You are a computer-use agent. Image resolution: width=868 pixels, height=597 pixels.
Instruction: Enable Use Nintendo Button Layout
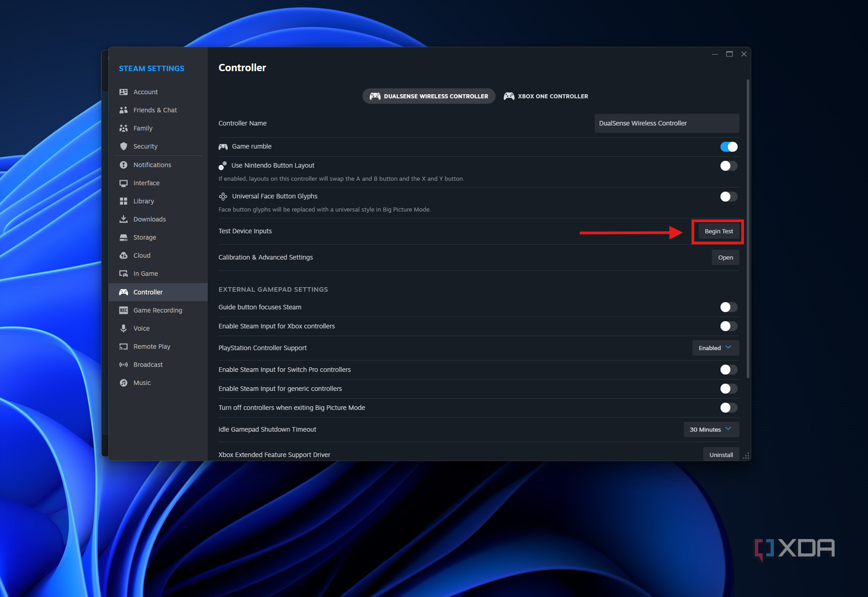point(728,166)
